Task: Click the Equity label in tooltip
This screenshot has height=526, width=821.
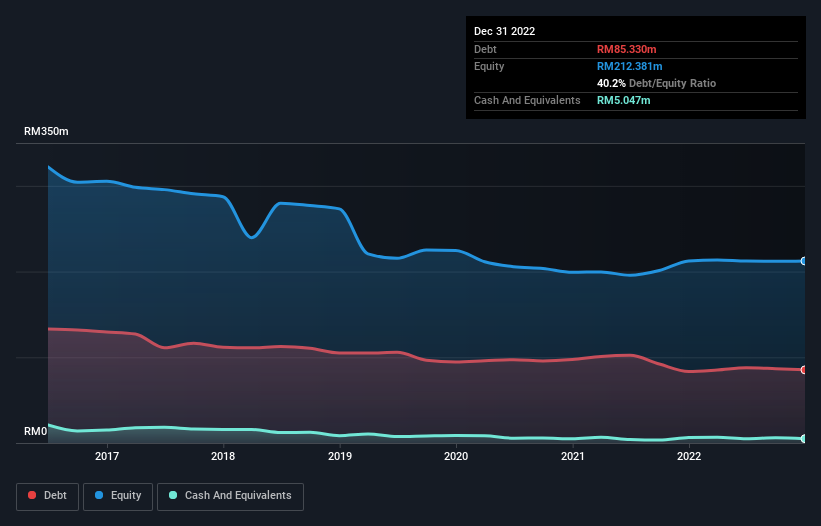Action: [x=489, y=66]
